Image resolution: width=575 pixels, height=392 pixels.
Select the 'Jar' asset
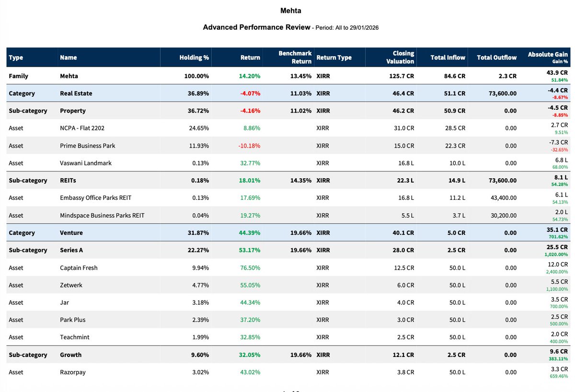[x=64, y=302]
